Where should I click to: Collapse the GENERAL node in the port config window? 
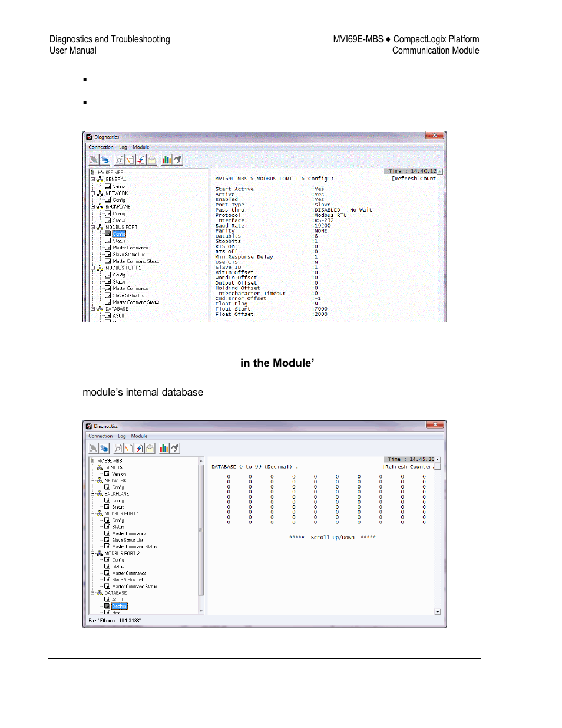point(92,179)
